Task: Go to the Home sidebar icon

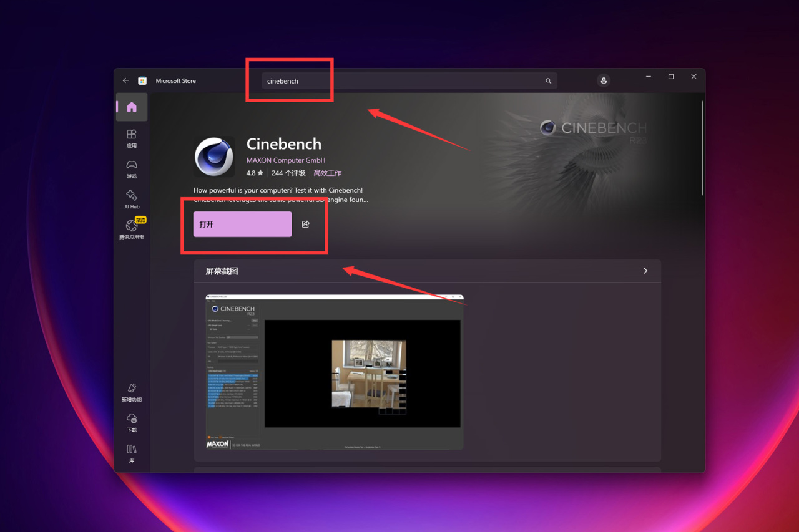Action: pyautogui.click(x=132, y=107)
